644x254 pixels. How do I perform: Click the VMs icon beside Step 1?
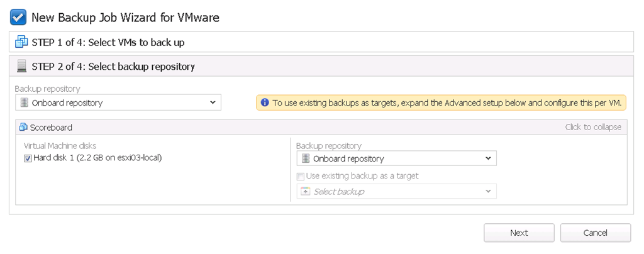(21, 42)
